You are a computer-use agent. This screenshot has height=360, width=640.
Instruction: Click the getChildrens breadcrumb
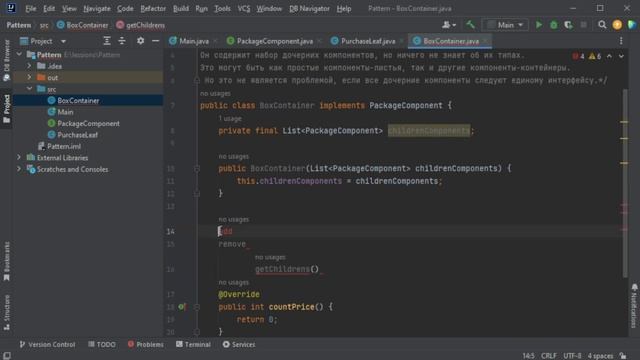tap(141, 25)
